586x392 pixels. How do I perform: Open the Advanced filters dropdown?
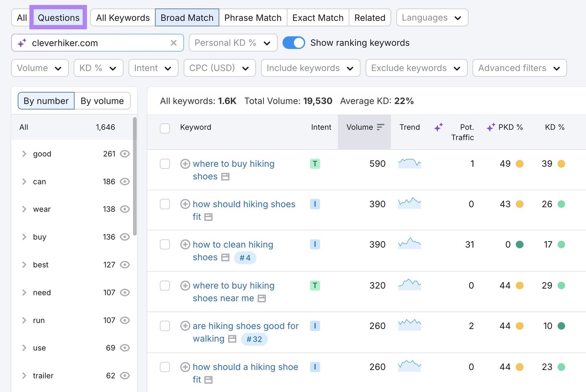point(519,68)
